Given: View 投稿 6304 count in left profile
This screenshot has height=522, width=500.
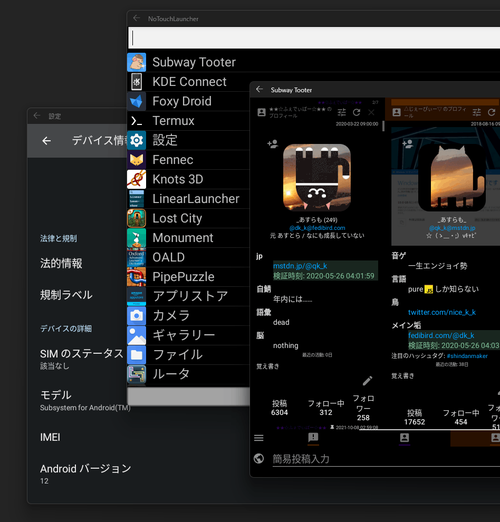Looking at the screenshot, I should click(279, 408).
